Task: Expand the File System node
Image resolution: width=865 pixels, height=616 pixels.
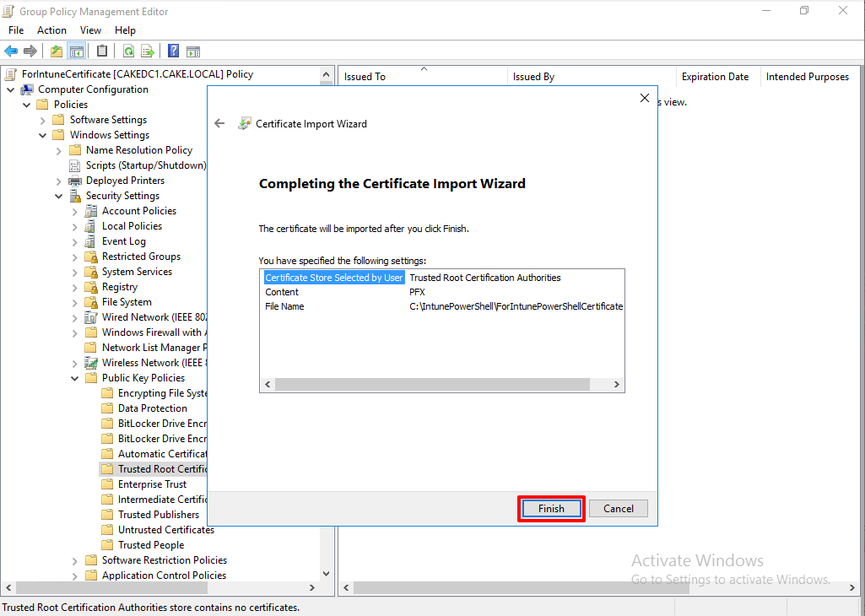Action: (x=75, y=302)
